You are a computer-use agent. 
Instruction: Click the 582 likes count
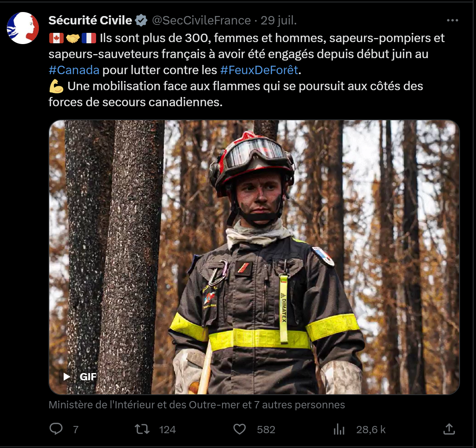266,430
